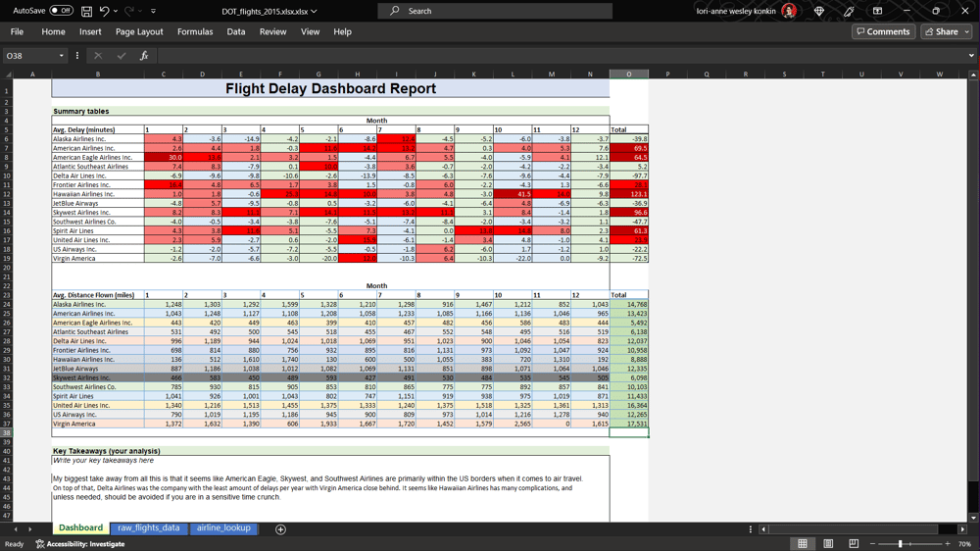Image resolution: width=980 pixels, height=551 pixels.
Task: Click the pen drawing mode icon
Action: 848,11
